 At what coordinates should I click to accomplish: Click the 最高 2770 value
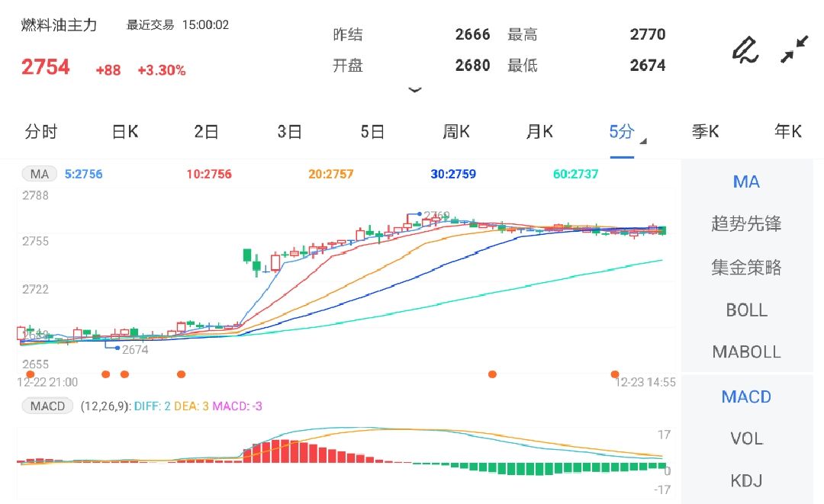[648, 34]
